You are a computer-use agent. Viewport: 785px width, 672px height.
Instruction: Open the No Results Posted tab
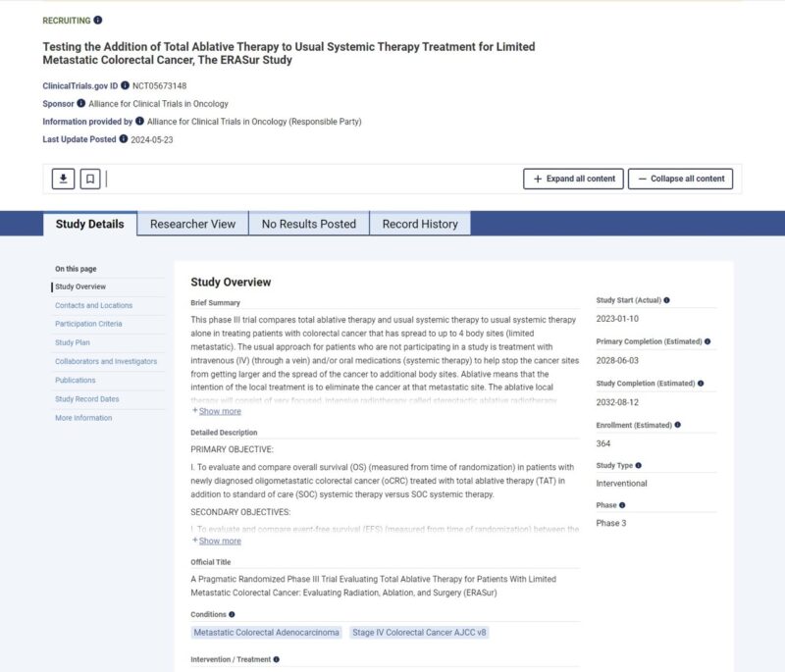pyautogui.click(x=309, y=224)
